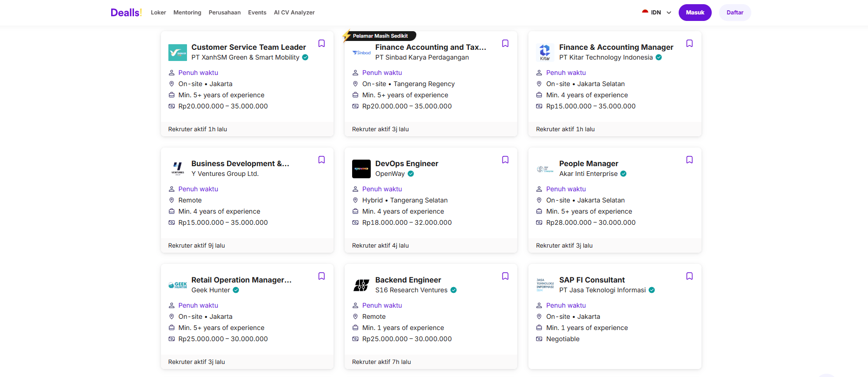This screenshot has width=868, height=377.
Task: Click the S16 Research Ventures logo
Action: [361, 285]
